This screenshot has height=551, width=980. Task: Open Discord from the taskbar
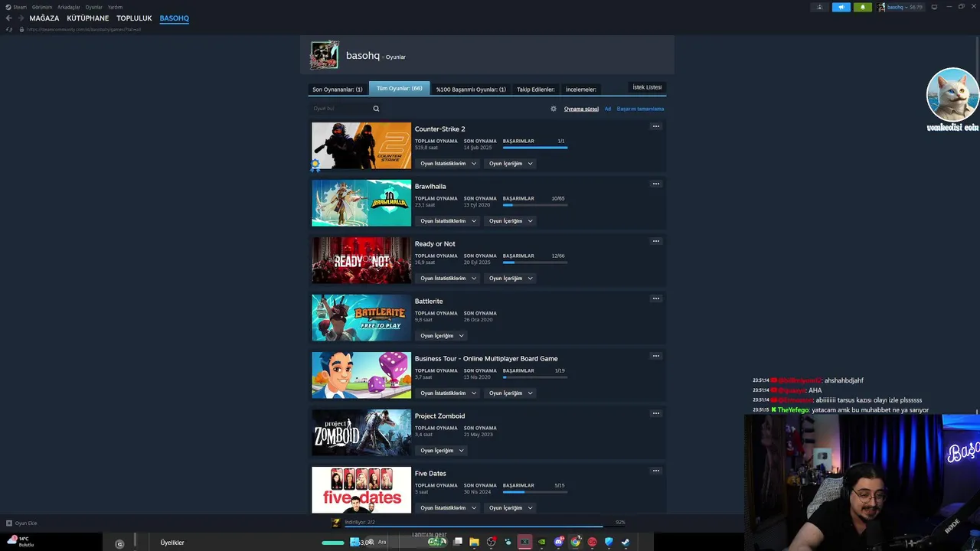558,542
